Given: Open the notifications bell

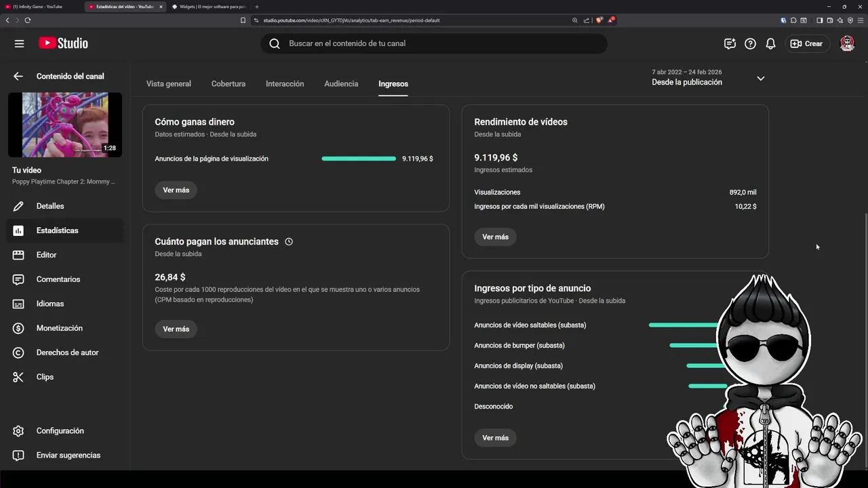Looking at the screenshot, I should pos(770,43).
